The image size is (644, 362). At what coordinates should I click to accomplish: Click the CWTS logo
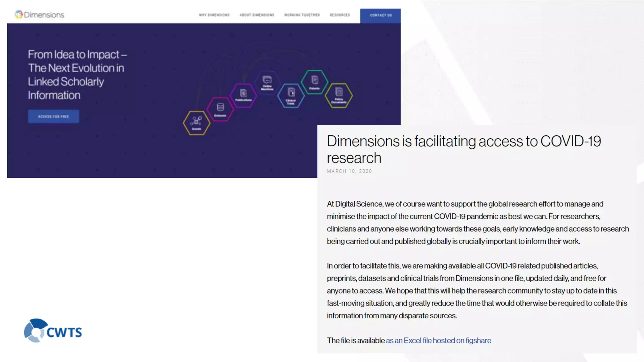(x=53, y=331)
